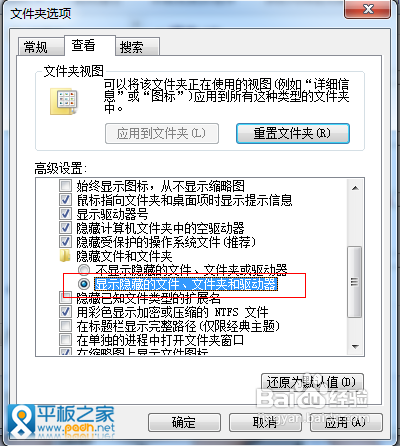Image resolution: width=400 pixels, height=446 pixels.
Task: Click the 确定 button
Action: (x=184, y=422)
